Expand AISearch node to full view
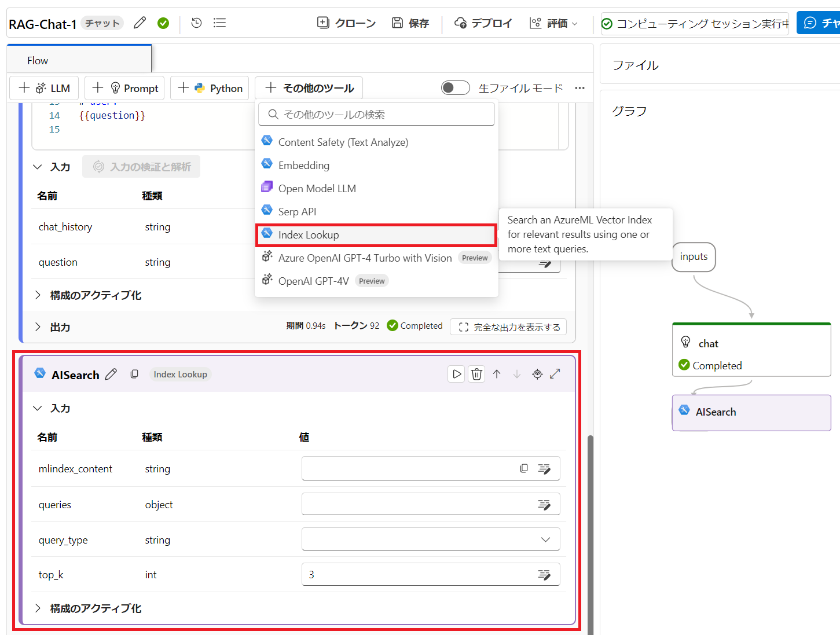 pos(555,374)
